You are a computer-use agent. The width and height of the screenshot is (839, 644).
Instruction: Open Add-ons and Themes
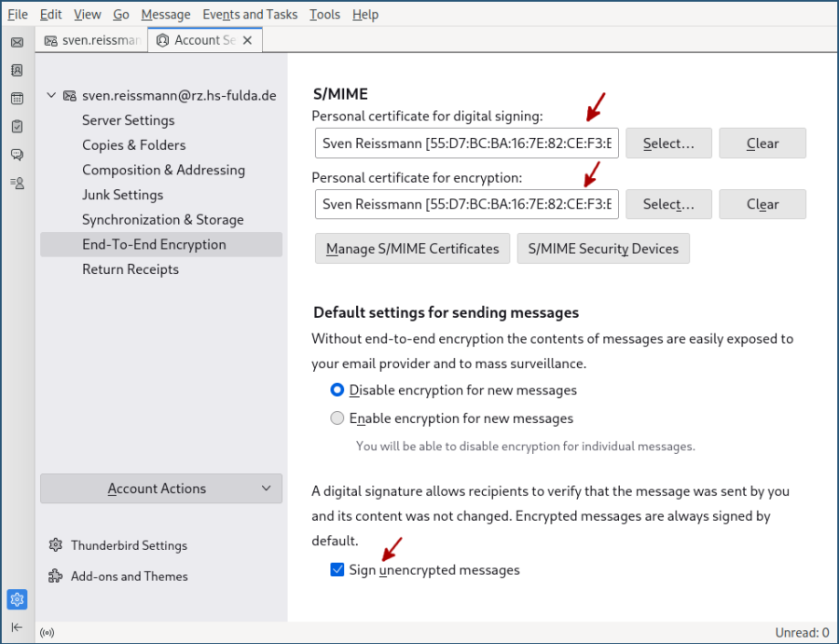[x=128, y=576]
